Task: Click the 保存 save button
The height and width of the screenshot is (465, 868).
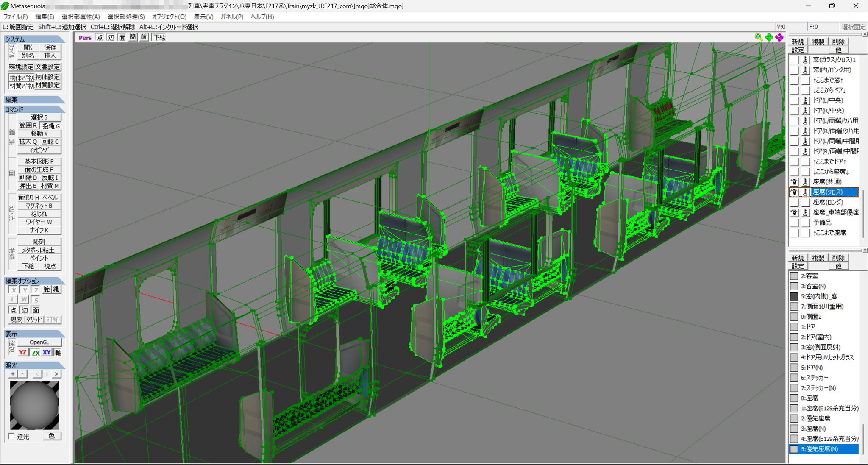Action: click(x=50, y=47)
